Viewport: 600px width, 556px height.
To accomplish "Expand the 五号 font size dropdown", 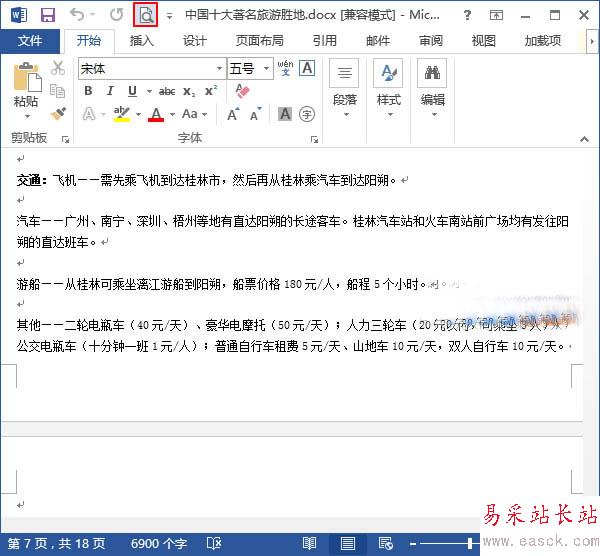I will pyautogui.click(x=266, y=69).
